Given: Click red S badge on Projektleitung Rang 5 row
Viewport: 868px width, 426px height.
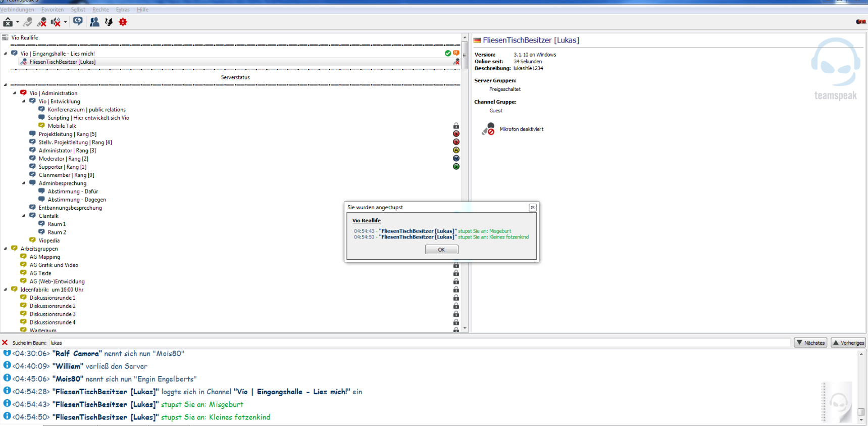Looking at the screenshot, I should [x=456, y=134].
